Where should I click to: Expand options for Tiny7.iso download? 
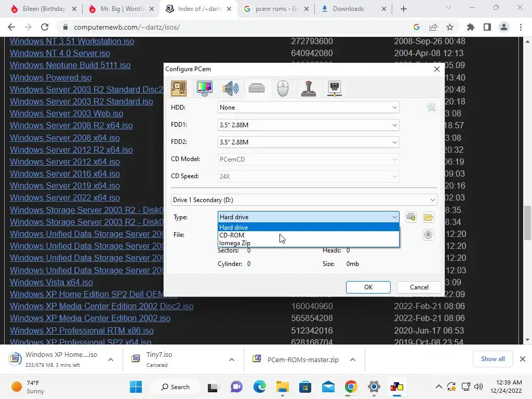[x=232, y=360]
